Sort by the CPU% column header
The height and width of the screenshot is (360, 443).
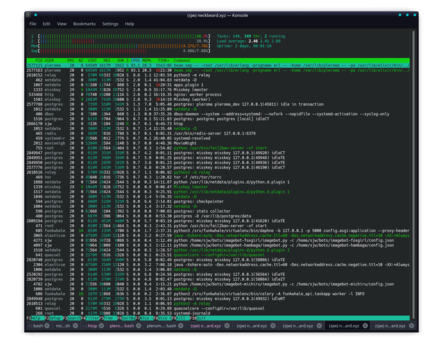(x=135, y=61)
